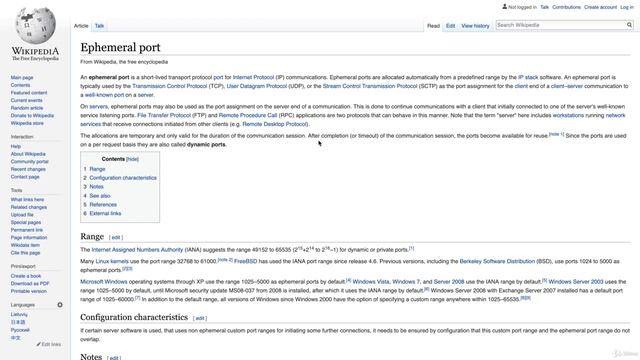Switch to the Talk tab
The height and width of the screenshot is (360, 640).
tap(99, 26)
